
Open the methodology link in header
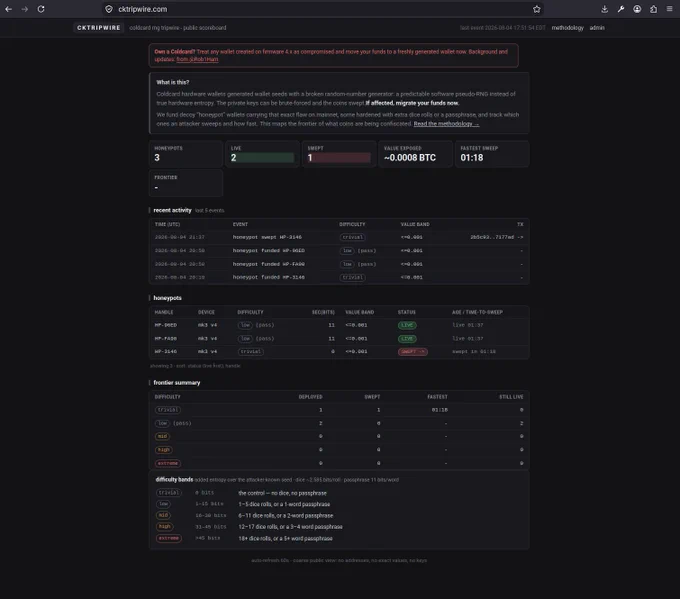click(567, 28)
